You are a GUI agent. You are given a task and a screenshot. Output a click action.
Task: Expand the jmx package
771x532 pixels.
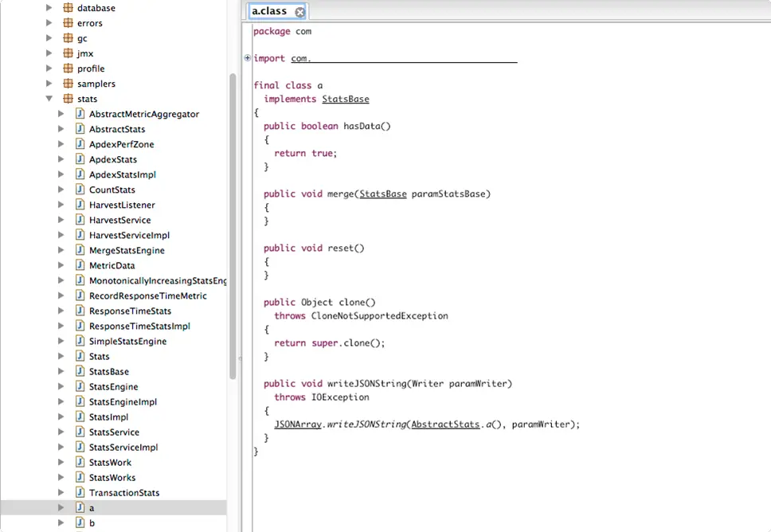(49, 53)
